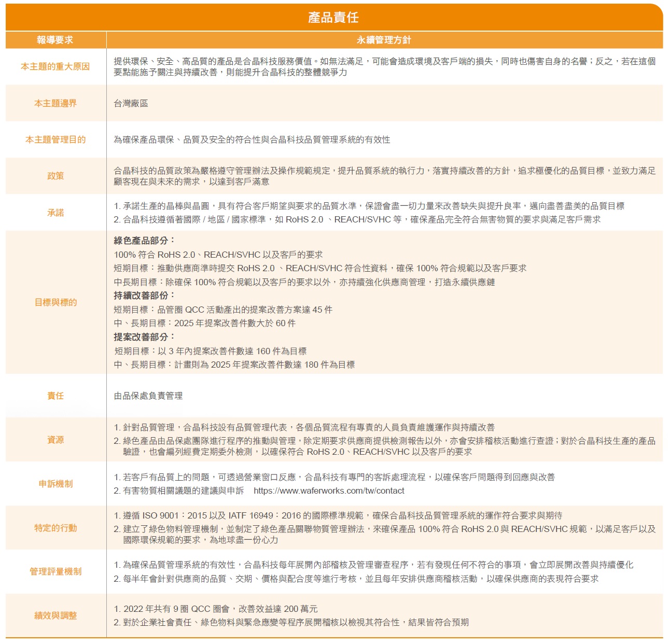Click the line 2022 年共有 9 圈 QCC 圈會
Screen dimensions: 670x644
[216, 609]
